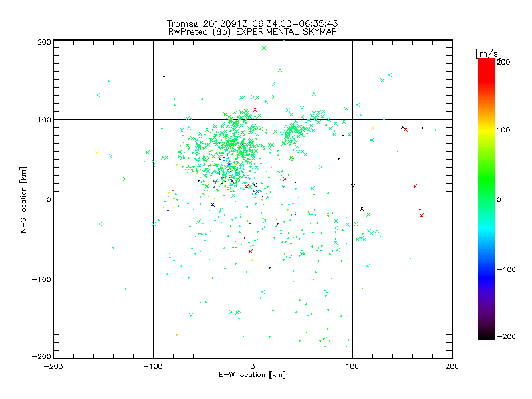Click the y-axis tick label '200'
The height and width of the screenshot is (399, 532).
(44, 42)
